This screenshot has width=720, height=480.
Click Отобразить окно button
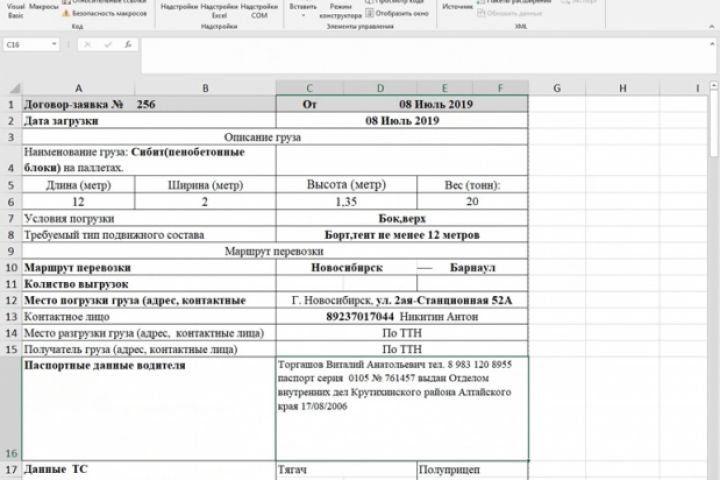(397, 13)
